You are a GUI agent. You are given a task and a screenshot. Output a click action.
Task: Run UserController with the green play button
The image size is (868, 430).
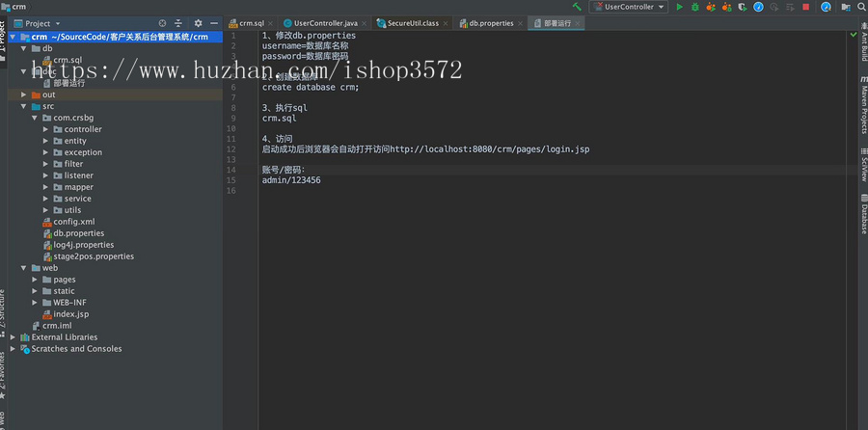[x=680, y=7]
